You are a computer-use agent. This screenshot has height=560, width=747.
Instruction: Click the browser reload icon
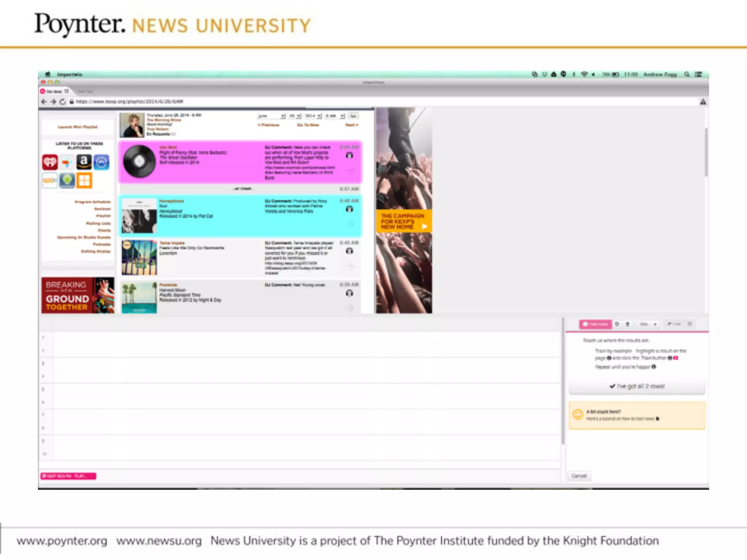point(63,102)
